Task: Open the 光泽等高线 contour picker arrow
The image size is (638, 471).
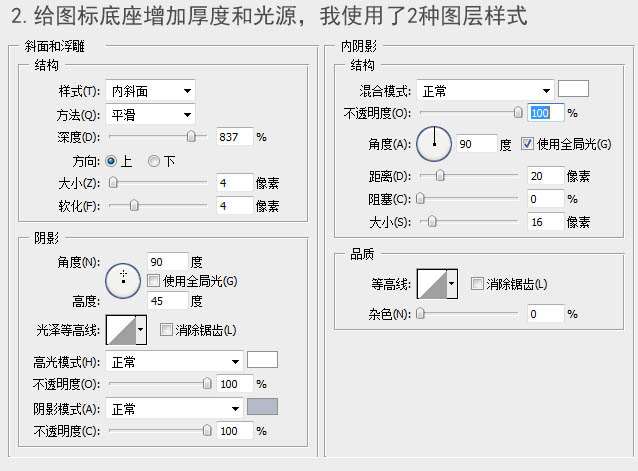Action: point(141,330)
